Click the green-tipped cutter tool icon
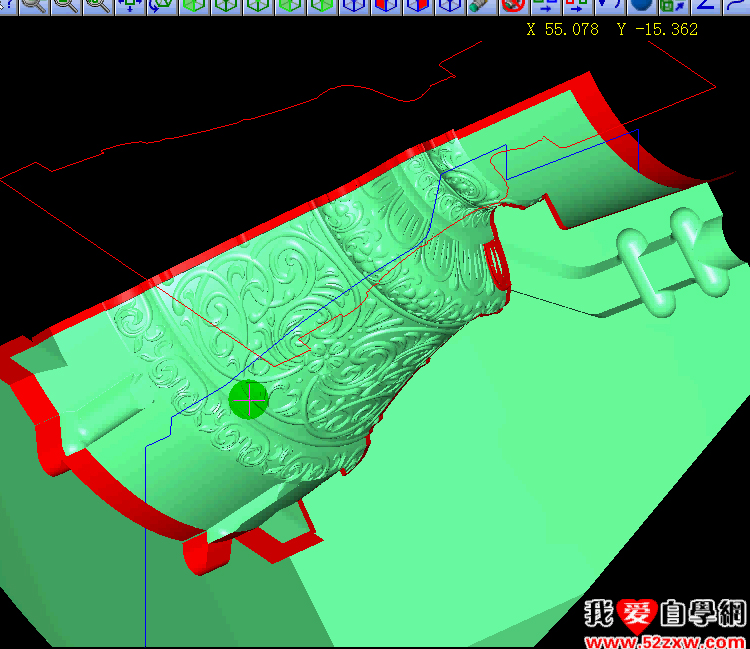The height and width of the screenshot is (649, 750). click(x=482, y=6)
